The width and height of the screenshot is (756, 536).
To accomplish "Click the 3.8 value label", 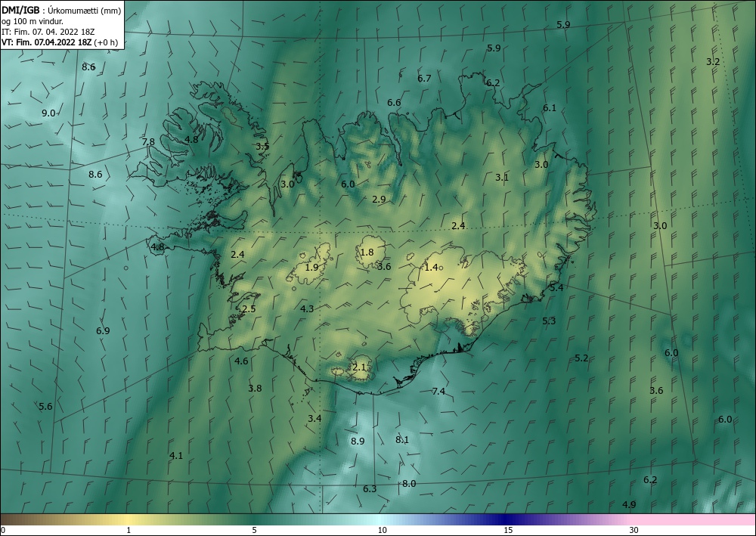I will (x=255, y=388).
